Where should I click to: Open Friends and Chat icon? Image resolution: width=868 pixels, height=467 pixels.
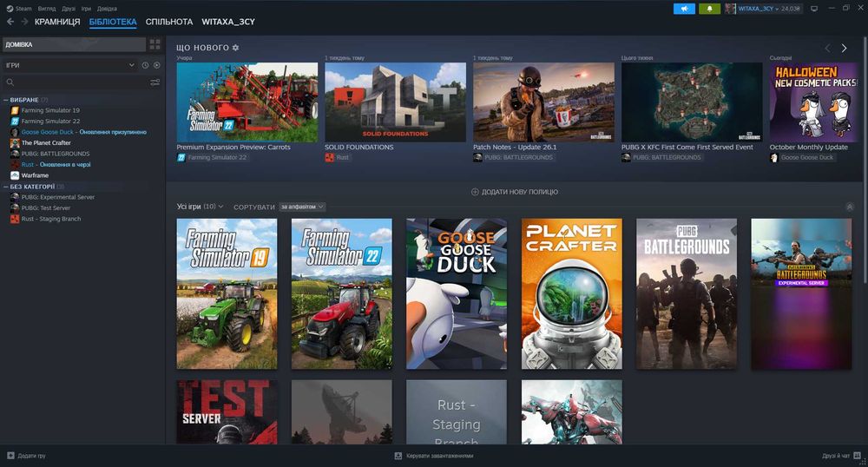tap(857, 456)
